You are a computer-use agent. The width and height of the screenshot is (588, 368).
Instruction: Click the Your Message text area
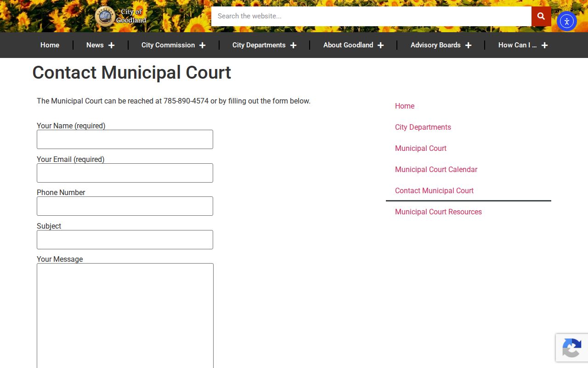pos(125,316)
